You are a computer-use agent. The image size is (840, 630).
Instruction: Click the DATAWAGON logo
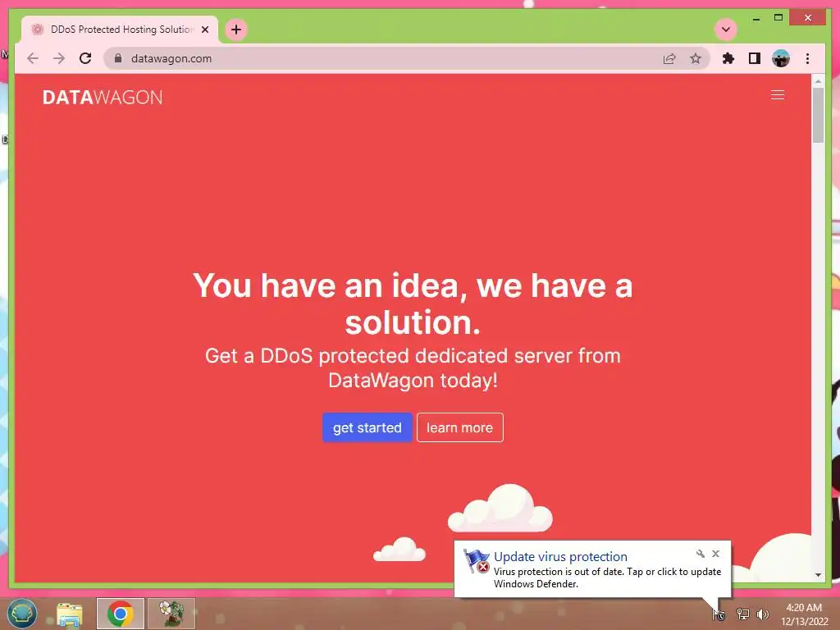103,98
